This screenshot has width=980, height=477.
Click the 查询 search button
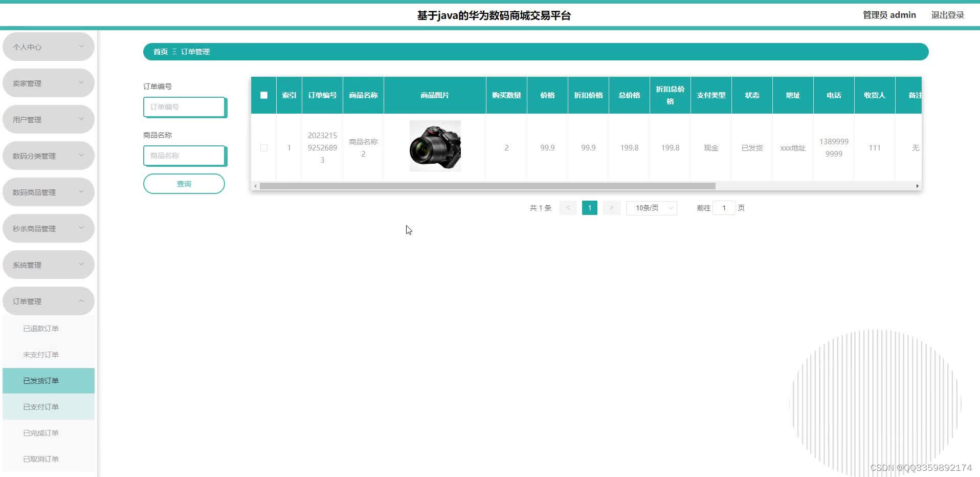(x=184, y=184)
